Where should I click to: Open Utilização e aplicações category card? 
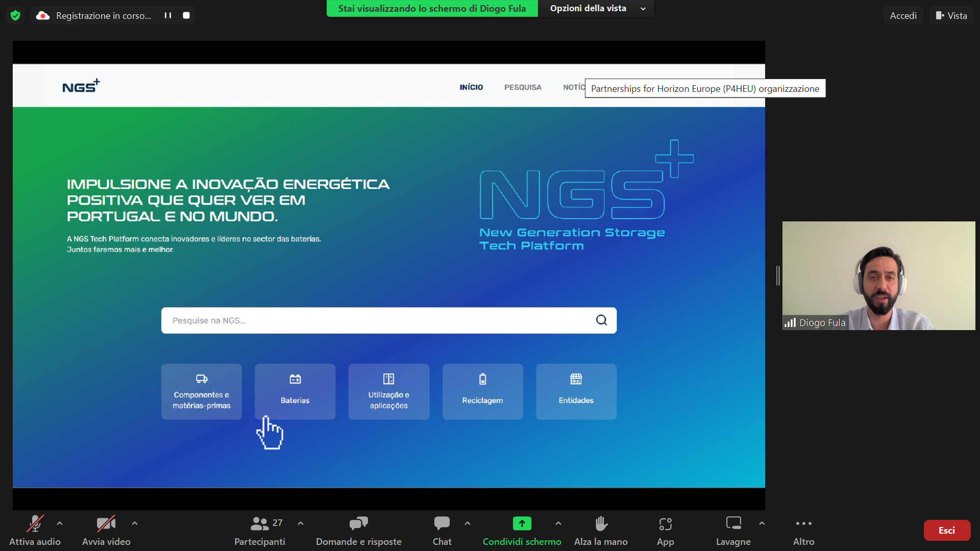point(389,392)
